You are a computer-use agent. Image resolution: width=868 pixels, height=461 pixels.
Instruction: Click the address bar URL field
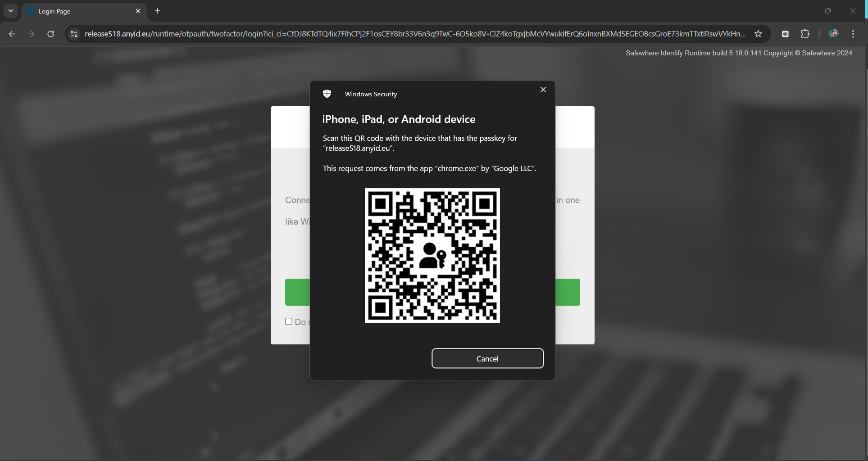(x=415, y=34)
